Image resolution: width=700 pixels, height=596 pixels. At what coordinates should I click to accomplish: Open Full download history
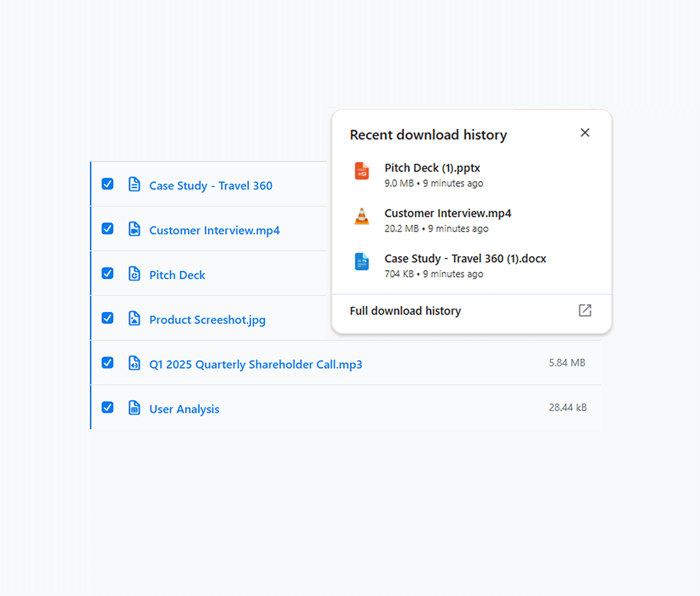(405, 311)
